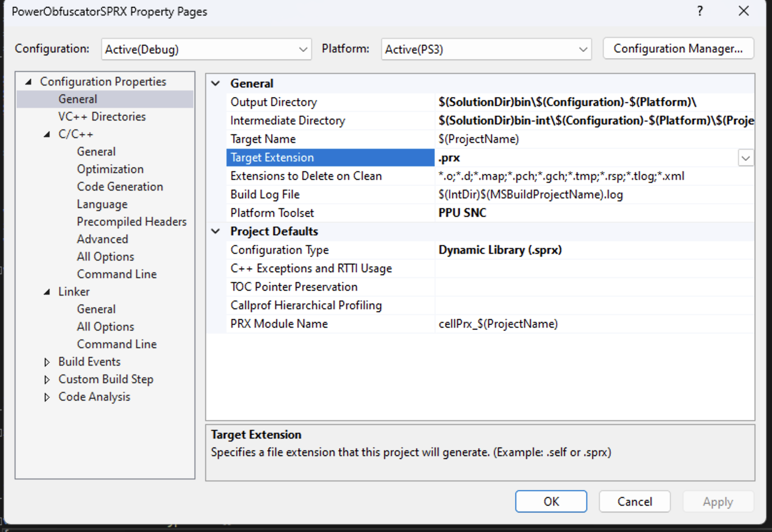772x532 pixels.
Task: Open Configuration Manager
Action: tap(678, 49)
